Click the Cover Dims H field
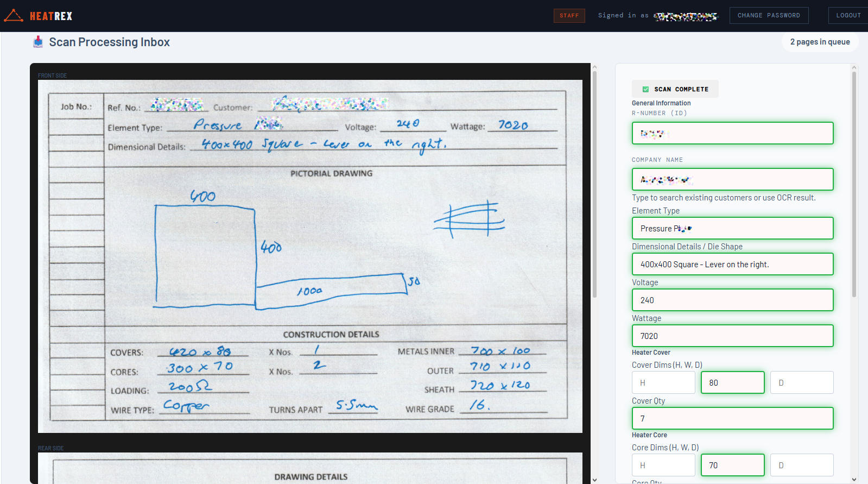The height and width of the screenshot is (484, 868). (663, 382)
